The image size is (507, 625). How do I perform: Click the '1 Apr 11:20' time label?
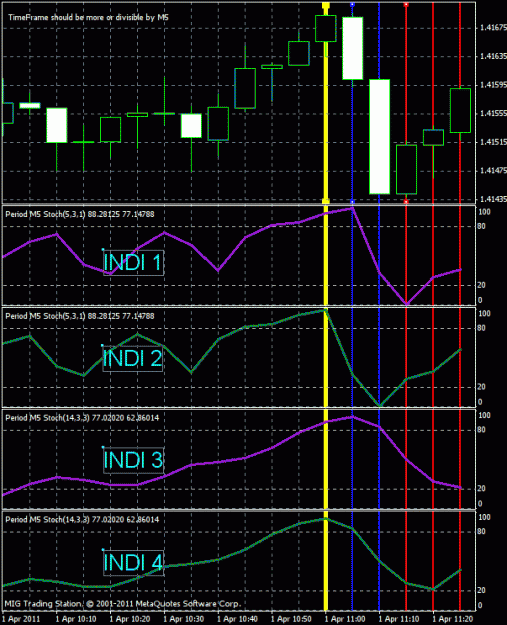point(452,619)
